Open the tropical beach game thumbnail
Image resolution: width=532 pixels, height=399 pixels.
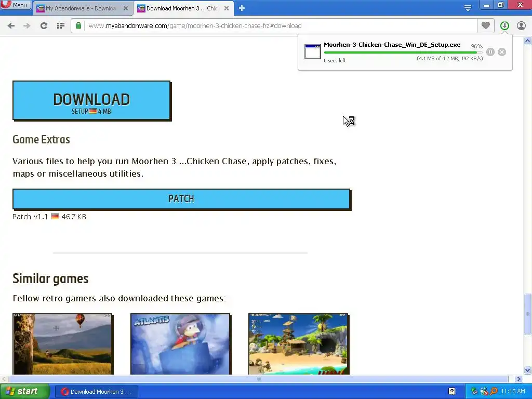299,344
